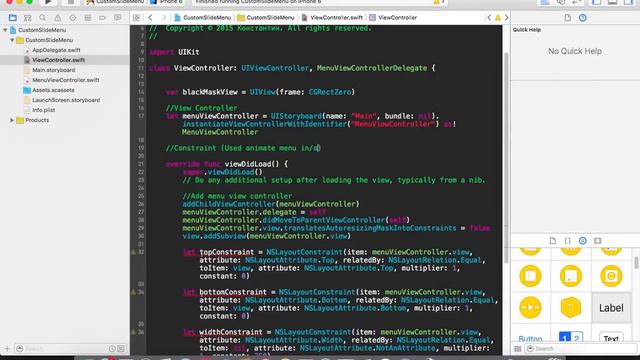Toggle the Navigator pane visibility

click(596, 2)
